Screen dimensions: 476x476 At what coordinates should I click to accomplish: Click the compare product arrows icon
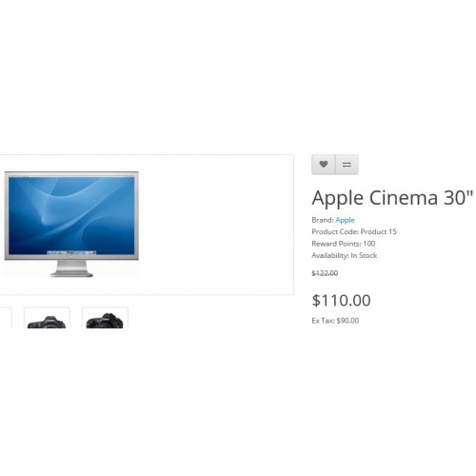pyautogui.click(x=347, y=165)
